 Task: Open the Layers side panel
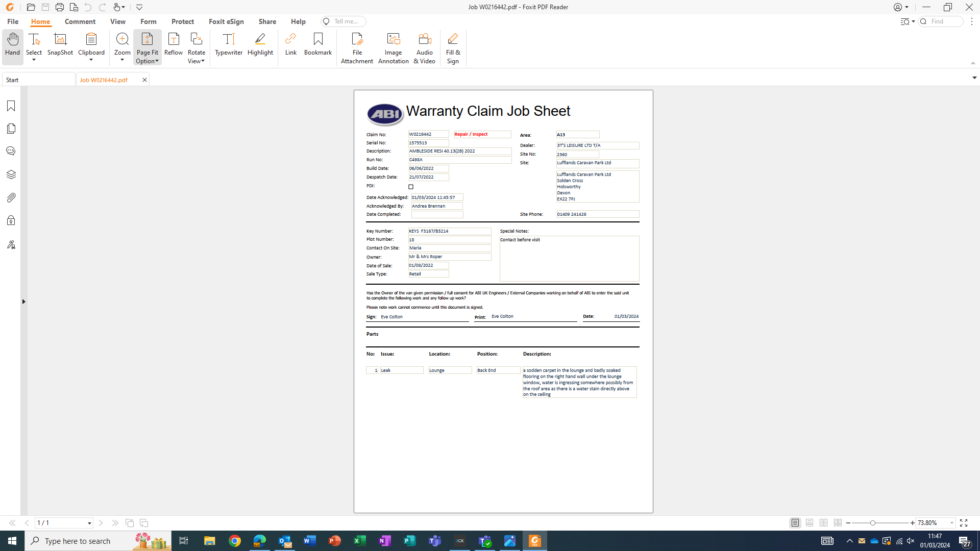click(11, 174)
